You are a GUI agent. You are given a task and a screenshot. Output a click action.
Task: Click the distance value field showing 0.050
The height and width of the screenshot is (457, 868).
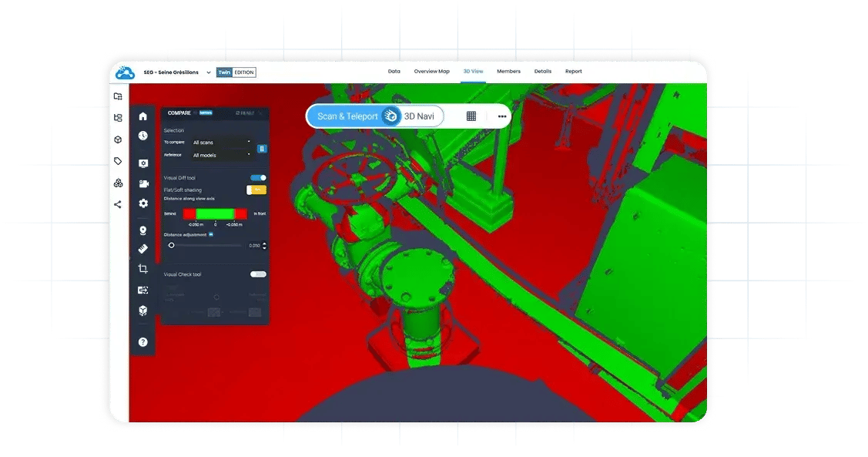coord(254,245)
